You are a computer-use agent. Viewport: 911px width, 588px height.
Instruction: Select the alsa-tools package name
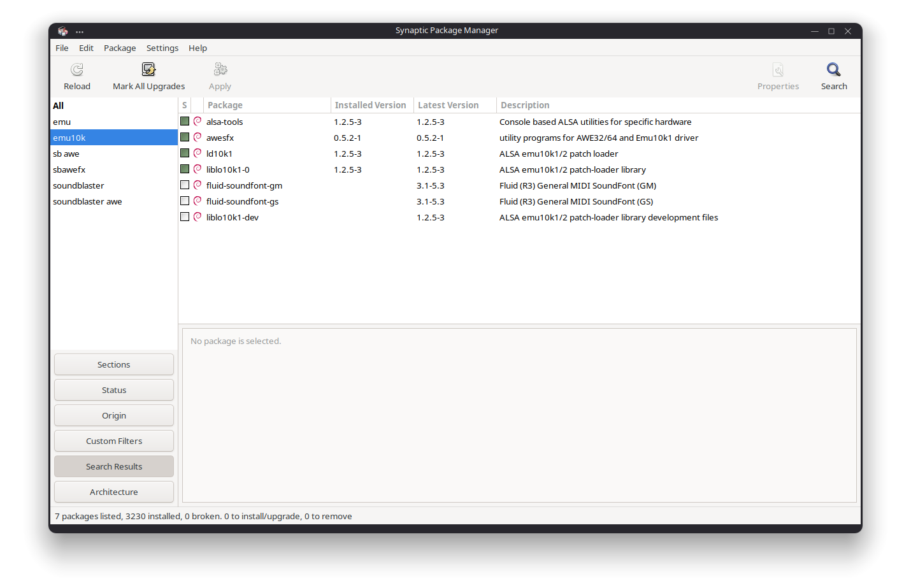coord(224,122)
